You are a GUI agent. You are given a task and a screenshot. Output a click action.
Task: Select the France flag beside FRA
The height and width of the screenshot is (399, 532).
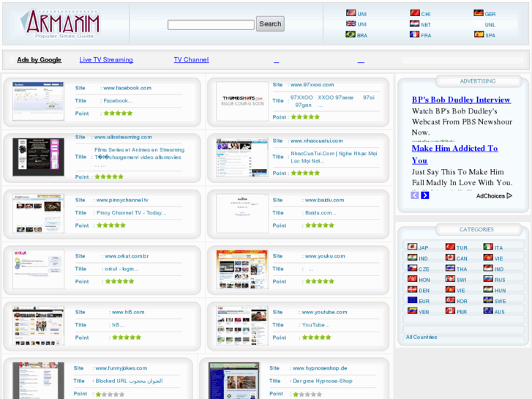(415, 34)
